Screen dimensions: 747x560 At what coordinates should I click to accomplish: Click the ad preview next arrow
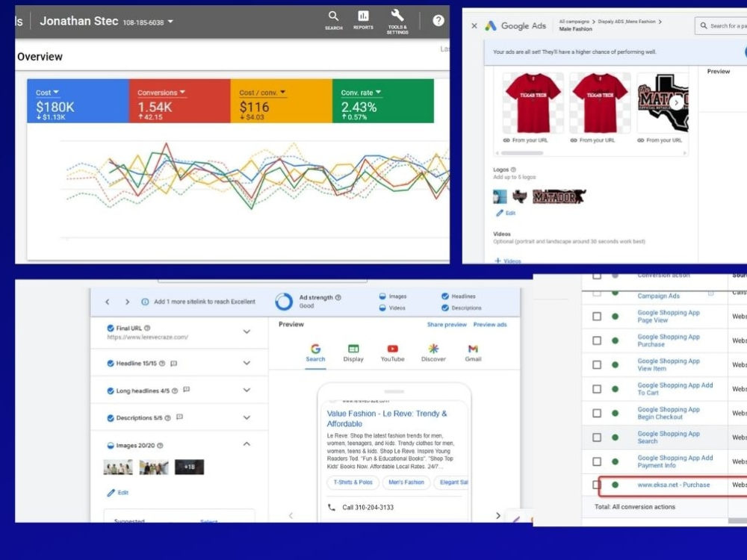[x=498, y=516]
